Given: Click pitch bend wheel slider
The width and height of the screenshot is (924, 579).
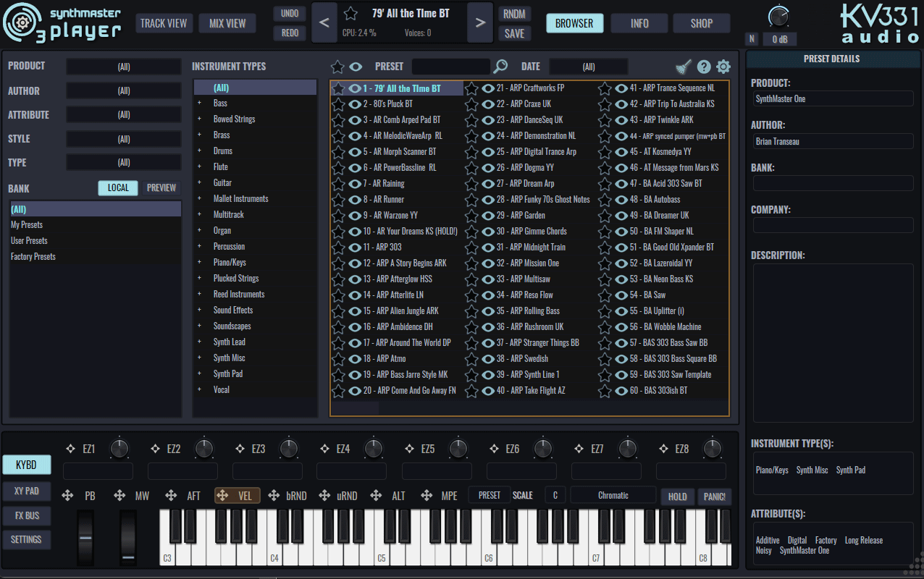Looking at the screenshot, I should (86, 536).
